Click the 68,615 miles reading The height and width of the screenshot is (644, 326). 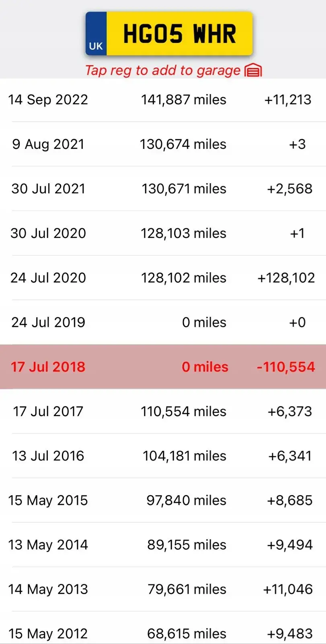point(187,634)
